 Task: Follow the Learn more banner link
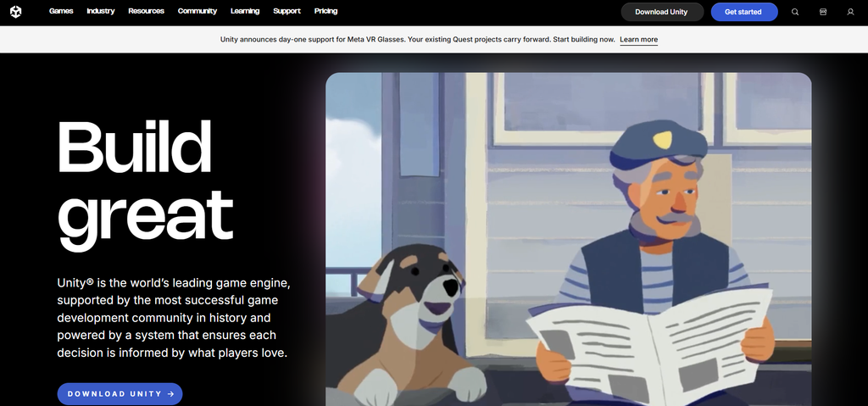[x=639, y=40]
